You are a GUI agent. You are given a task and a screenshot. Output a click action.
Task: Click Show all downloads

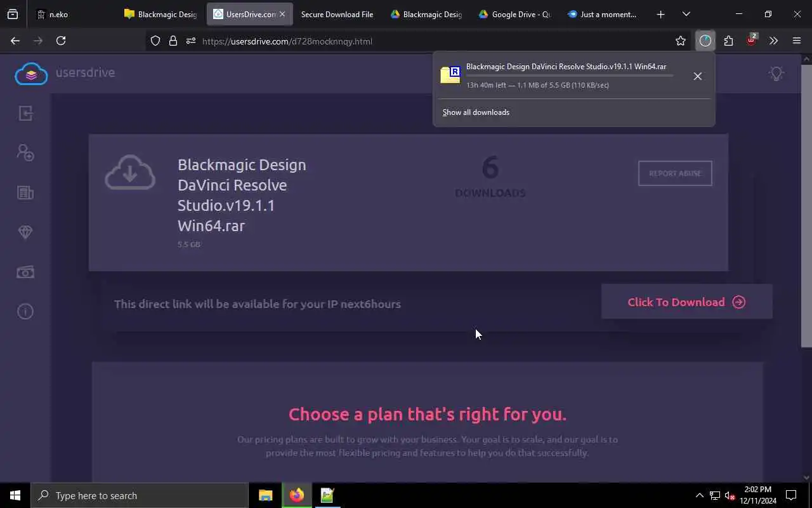[476, 112]
